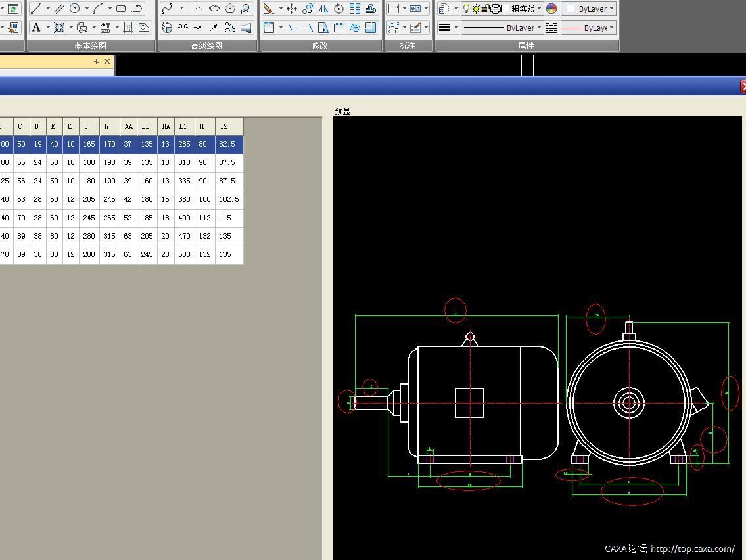This screenshot has height=560, width=746.
Task: Select the Move tool
Action: [x=291, y=9]
